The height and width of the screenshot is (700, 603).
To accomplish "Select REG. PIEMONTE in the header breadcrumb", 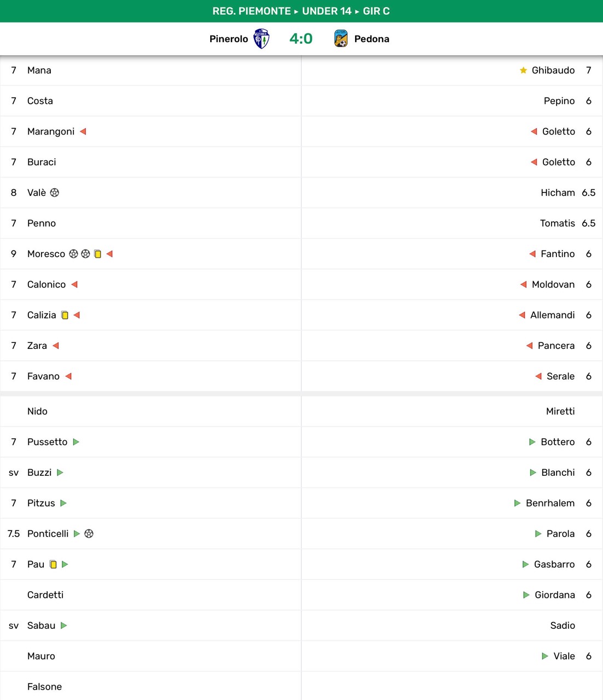I will 252,11.
